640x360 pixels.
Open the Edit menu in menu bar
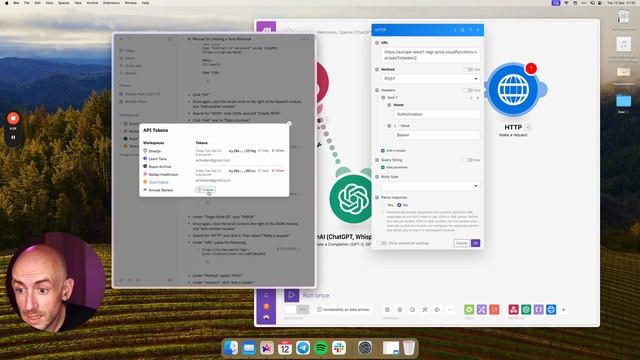(x=37, y=3)
